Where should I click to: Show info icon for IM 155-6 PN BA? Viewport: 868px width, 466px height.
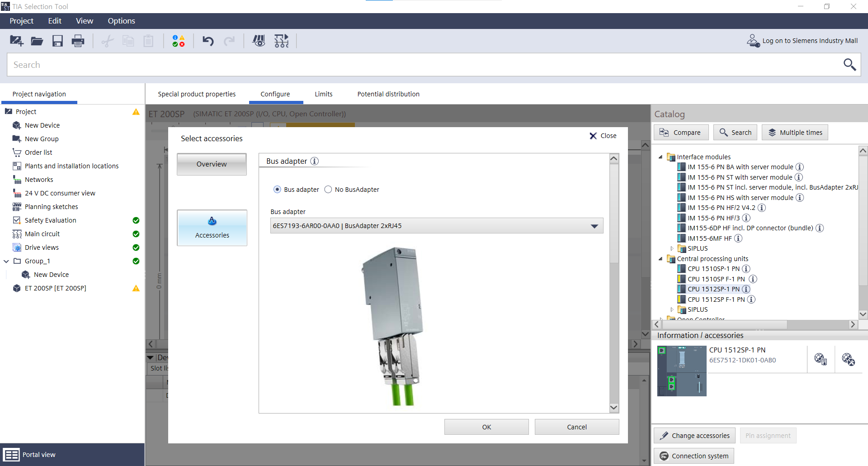click(x=799, y=167)
